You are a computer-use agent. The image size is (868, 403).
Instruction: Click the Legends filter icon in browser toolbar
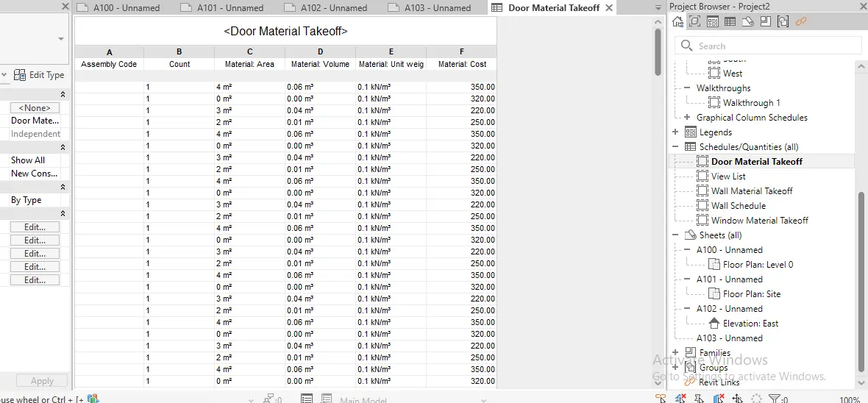point(712,22)
